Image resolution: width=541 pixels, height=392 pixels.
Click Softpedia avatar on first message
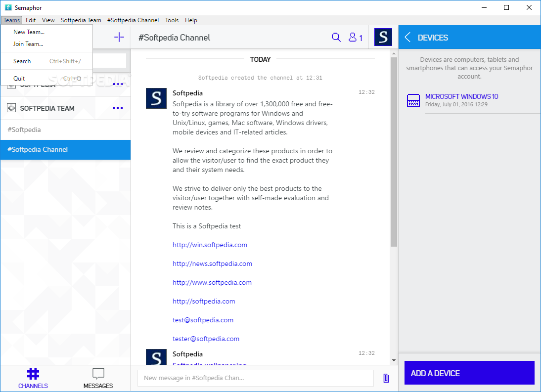point(156,98)
